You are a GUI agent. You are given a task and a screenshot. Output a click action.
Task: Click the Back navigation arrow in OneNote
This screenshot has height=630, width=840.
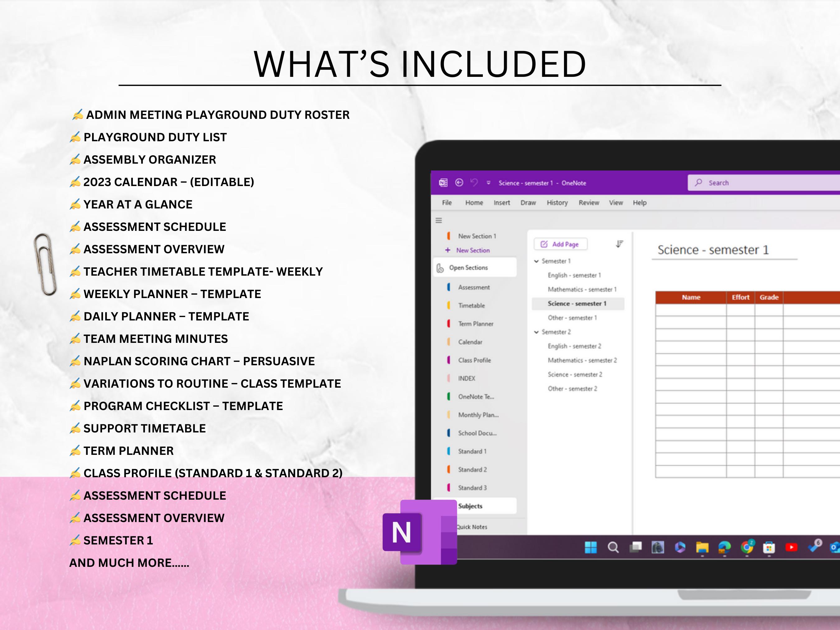pos(459,183)
